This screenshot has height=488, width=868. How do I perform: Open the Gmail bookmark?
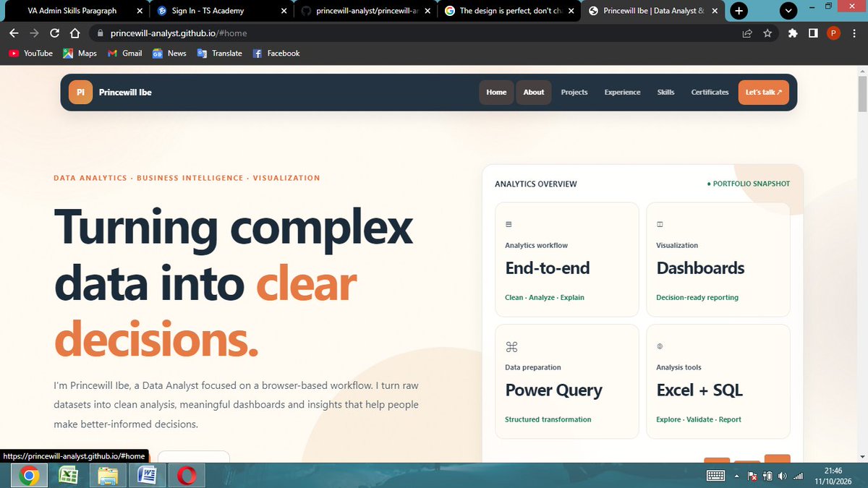(124, 53)
